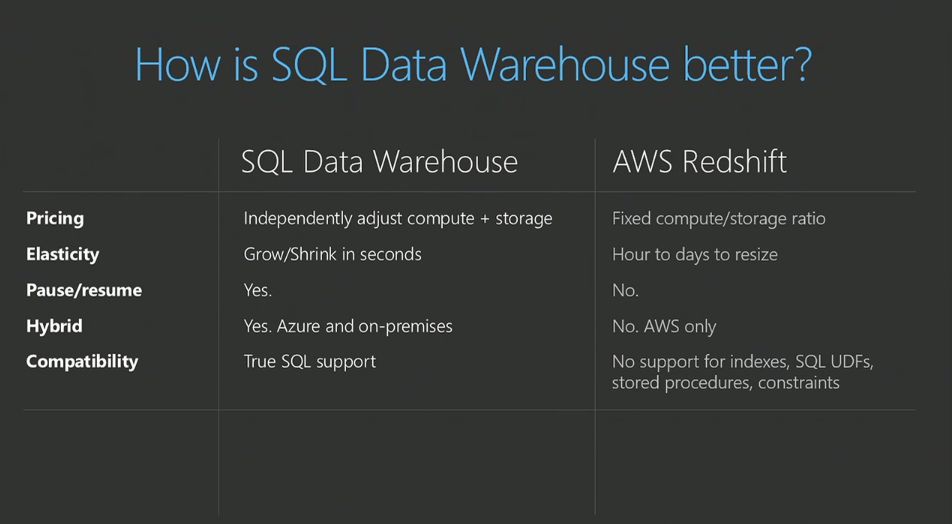952x524 pixels.
Task: Click the Compatibility row label
Action: click(82, 361)
